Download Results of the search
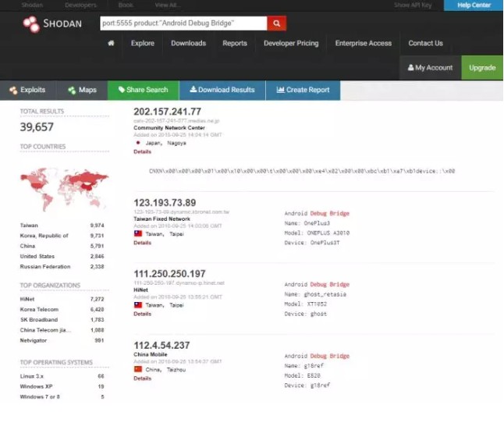This screenshot has height=430, width=504. coord(222,90)
